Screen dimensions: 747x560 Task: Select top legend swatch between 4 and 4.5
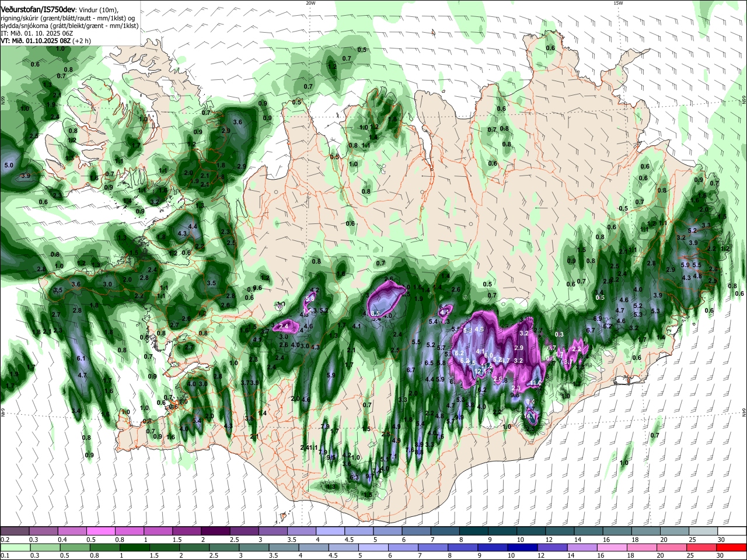(x=330, y=531)
